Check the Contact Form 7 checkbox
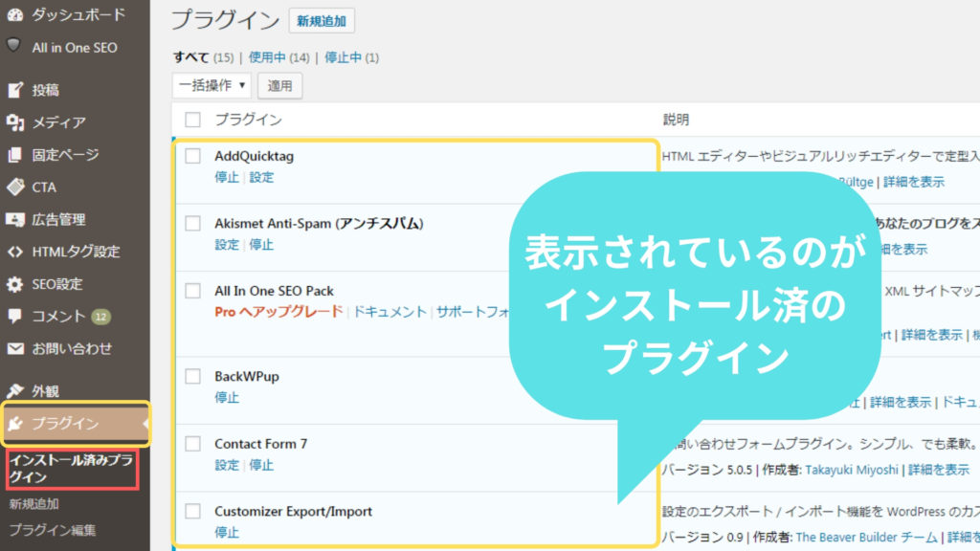 pos(192,444)
